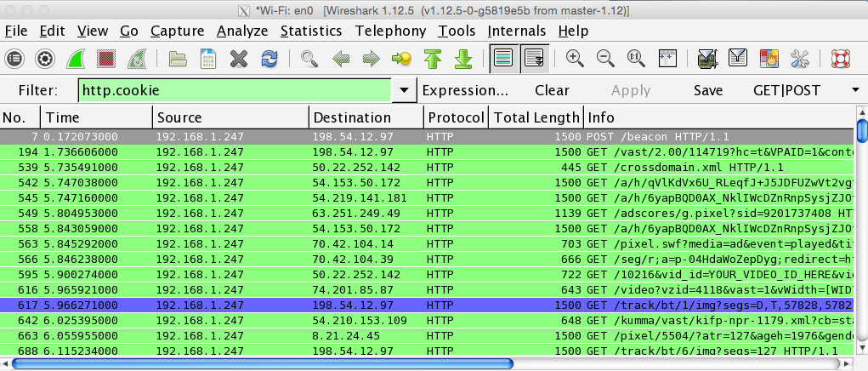Screen dimensions: 868x371
Task: Open the Edit menu
Action: [53, 31]
